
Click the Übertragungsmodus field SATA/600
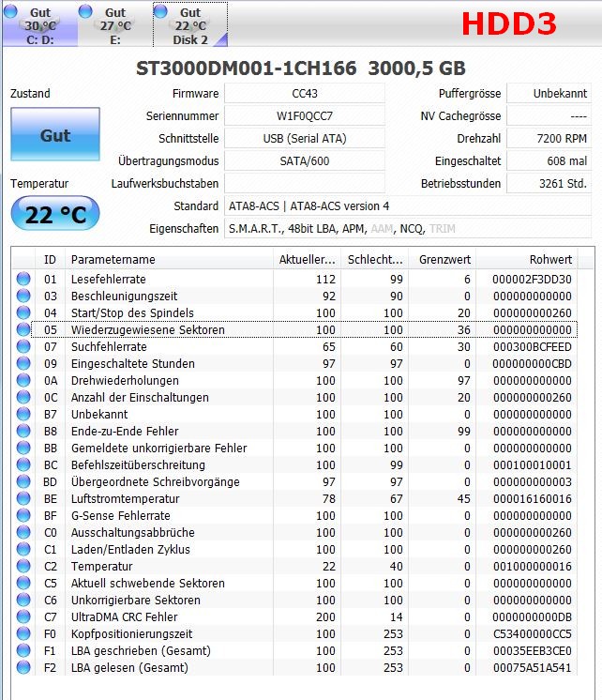point(305,160)
